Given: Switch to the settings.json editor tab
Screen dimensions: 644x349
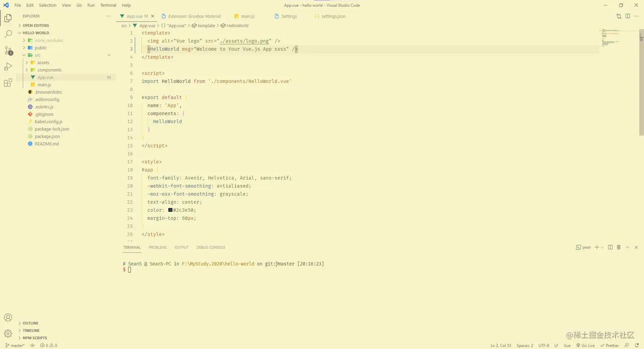Looking at the screenshot, I should pyautogui.click(x=333, y=16).
